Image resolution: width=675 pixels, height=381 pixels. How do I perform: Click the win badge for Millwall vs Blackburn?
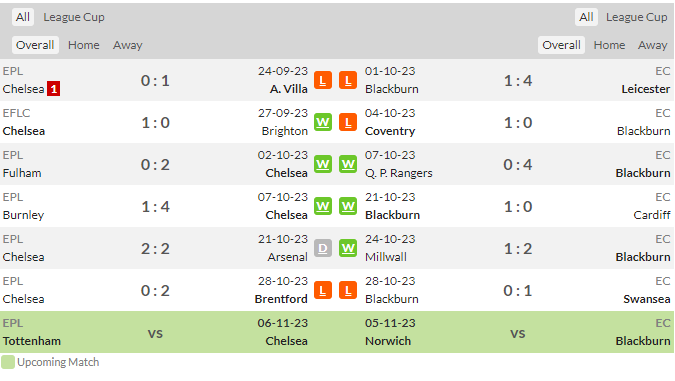tap(348, 248)
